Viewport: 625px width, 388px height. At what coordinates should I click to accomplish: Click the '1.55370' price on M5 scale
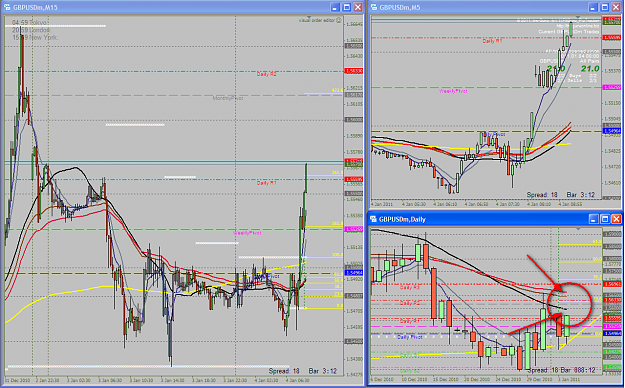click(613, 71)
